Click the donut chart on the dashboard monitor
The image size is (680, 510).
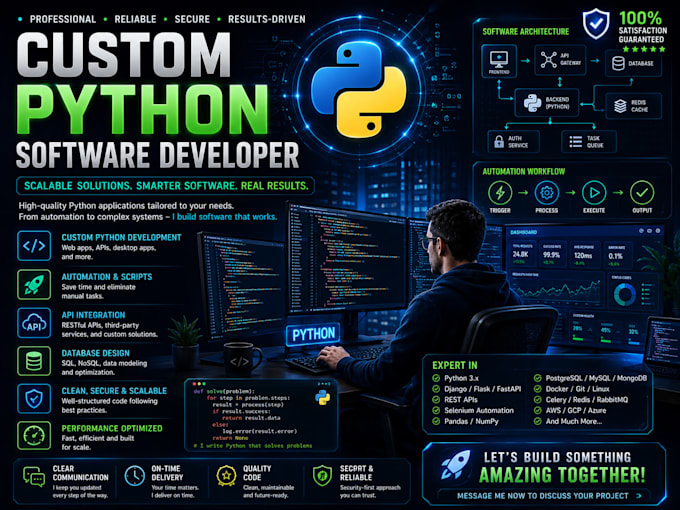pos(625,294)
